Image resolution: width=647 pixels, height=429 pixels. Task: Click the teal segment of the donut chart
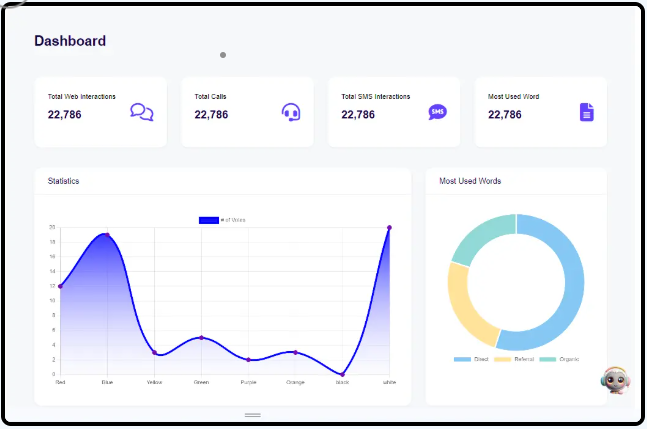(x=481, y=238)
